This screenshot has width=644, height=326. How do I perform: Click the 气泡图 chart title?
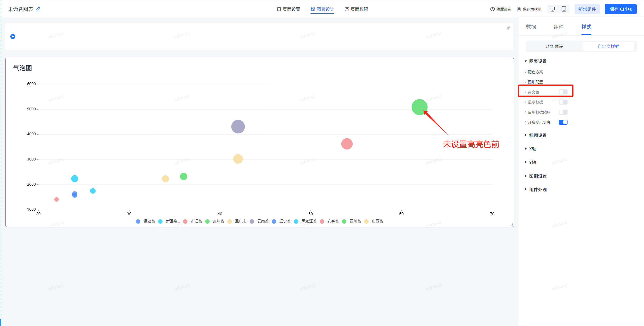tap(22, 68)
